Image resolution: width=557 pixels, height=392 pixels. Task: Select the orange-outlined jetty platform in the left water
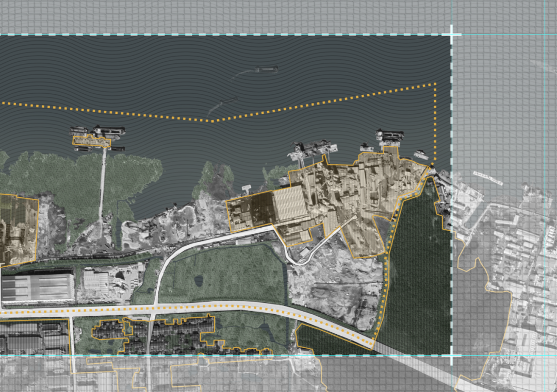pyautogui.click(x=91, y=141)
